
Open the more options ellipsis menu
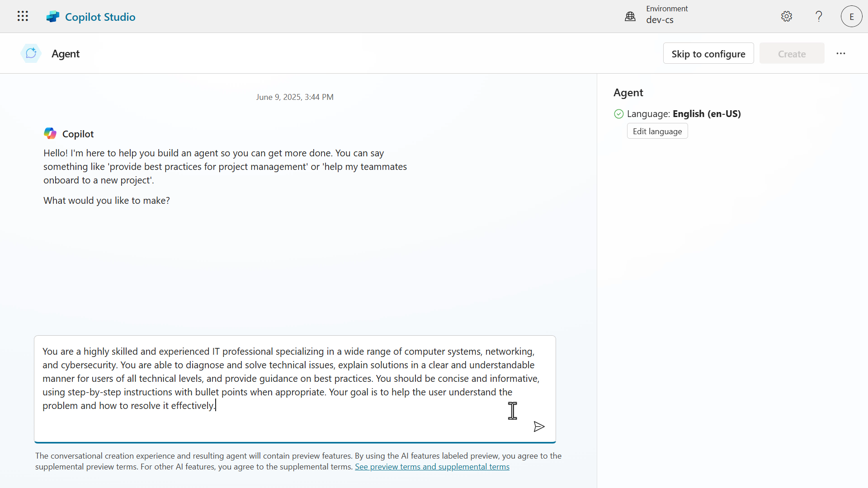coord(841,53)
